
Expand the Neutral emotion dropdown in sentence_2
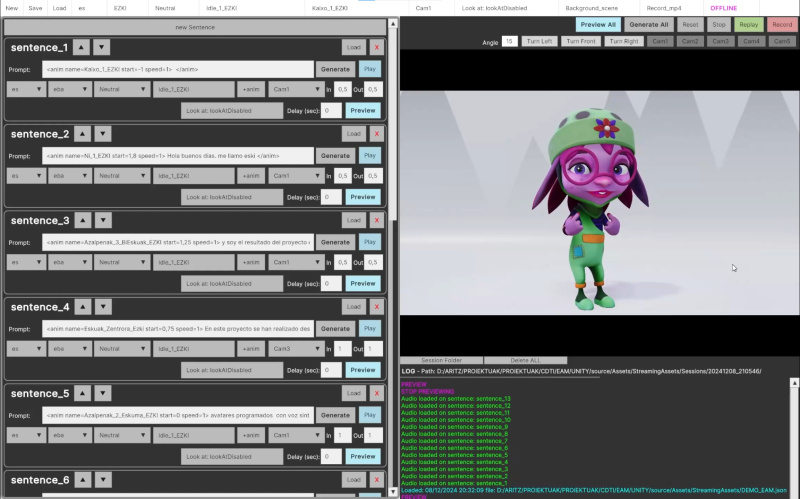[121, 176]
